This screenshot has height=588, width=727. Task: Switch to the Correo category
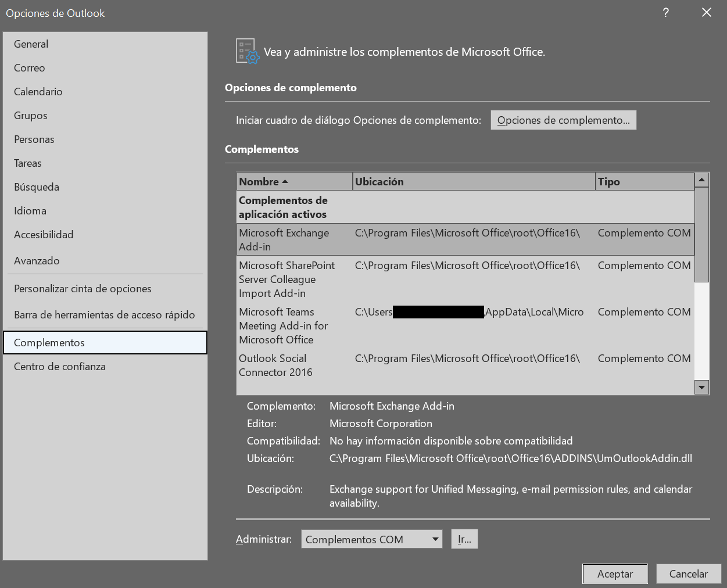(105, 68)
